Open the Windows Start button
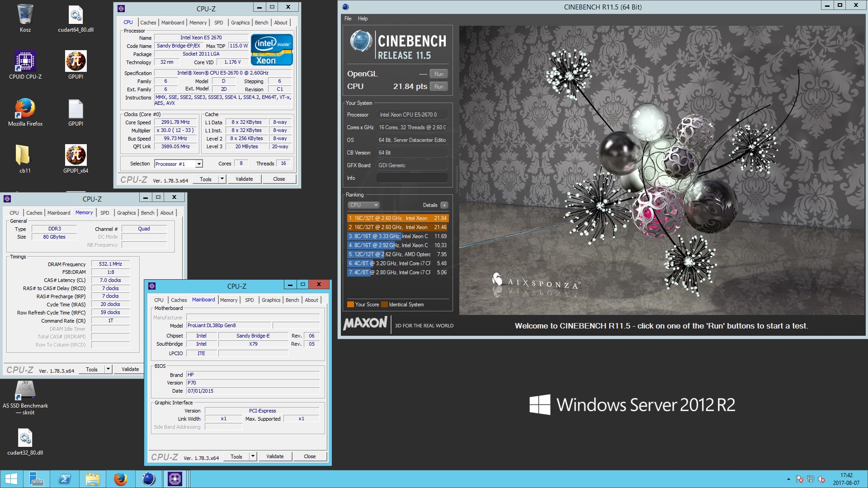Image resolution: width=868 pixels, height=488 pixels. coord(11,479)
